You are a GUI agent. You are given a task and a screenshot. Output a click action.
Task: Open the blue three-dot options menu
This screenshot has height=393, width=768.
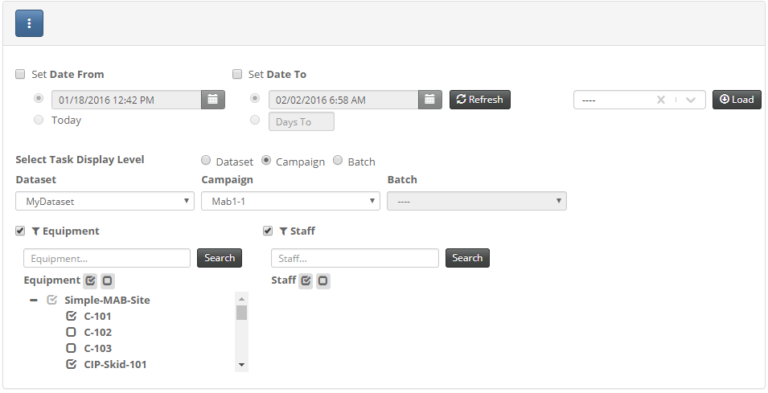(x=29, y=23)
